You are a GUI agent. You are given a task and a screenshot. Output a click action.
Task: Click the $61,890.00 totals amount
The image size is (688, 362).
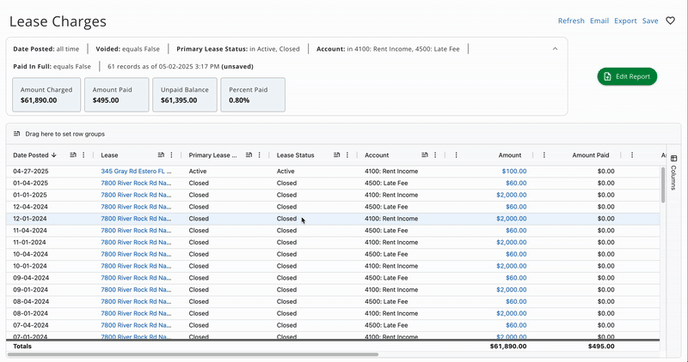click(508, 346)
